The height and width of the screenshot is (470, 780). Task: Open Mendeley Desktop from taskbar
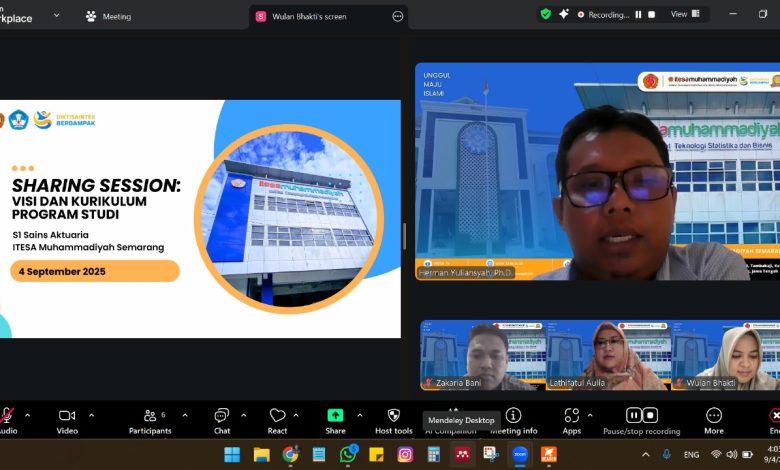[463, 454]
